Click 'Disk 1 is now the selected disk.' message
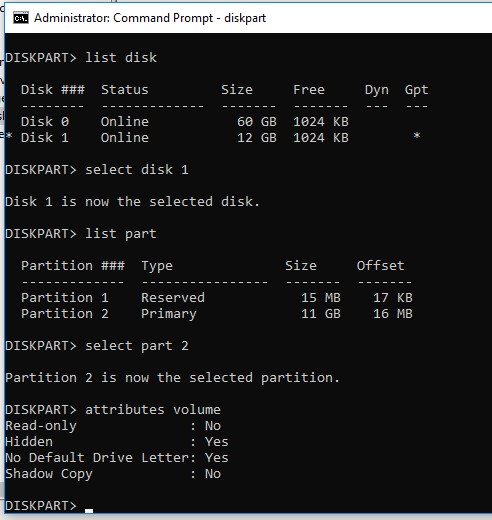The image size is (492, 520). coord(132,202)
